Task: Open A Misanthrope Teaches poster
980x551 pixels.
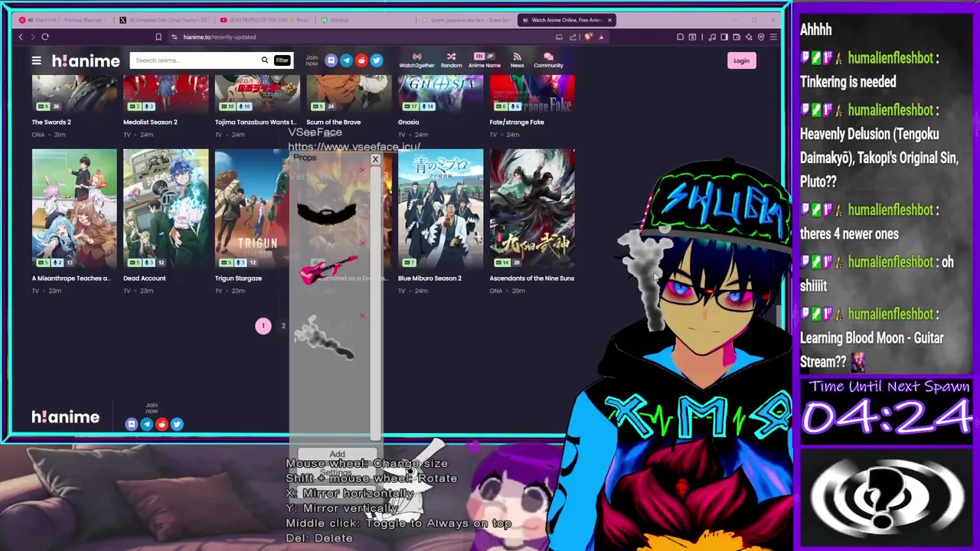Action: 74,208
